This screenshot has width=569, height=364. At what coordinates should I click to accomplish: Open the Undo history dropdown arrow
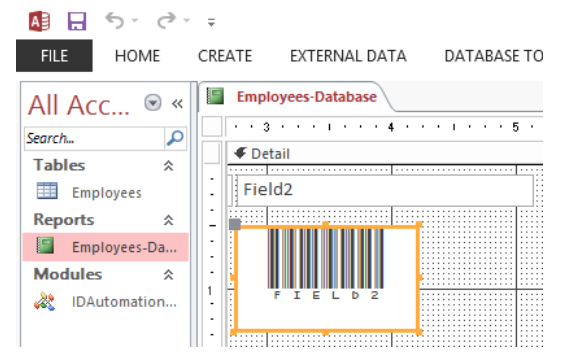(x=135, y=21)
